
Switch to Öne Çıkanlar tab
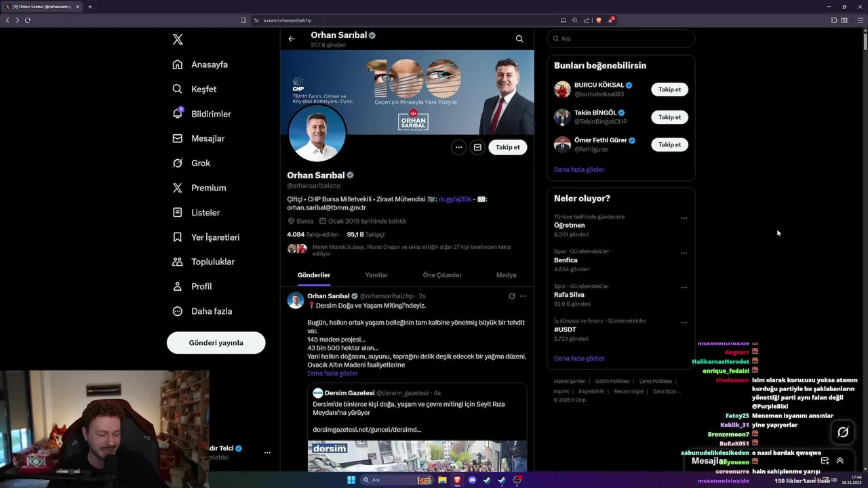(442, 275)
